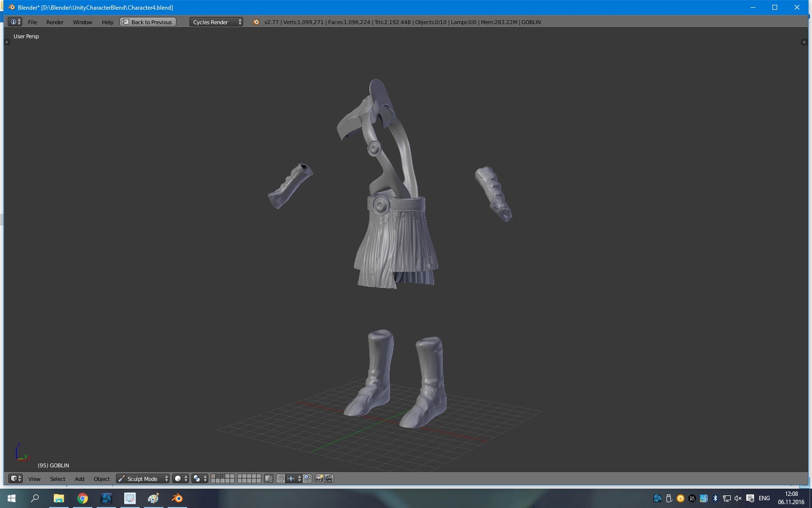Screen dimensions: 812x508
Task: Open the pivot point dropdown
Action: pyautogui.click(x=199, y=479)
